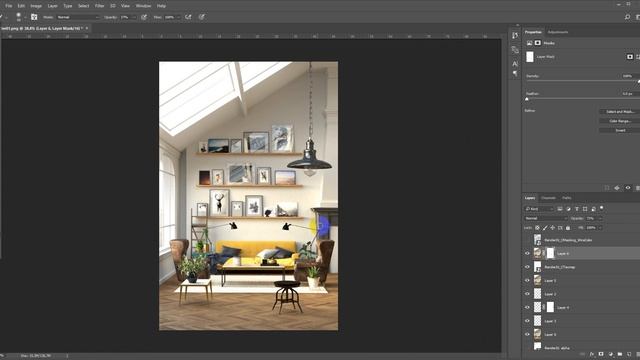Click the add layer mask icon at Layers bottom
The image size is (640, 360).
(601, 354)
